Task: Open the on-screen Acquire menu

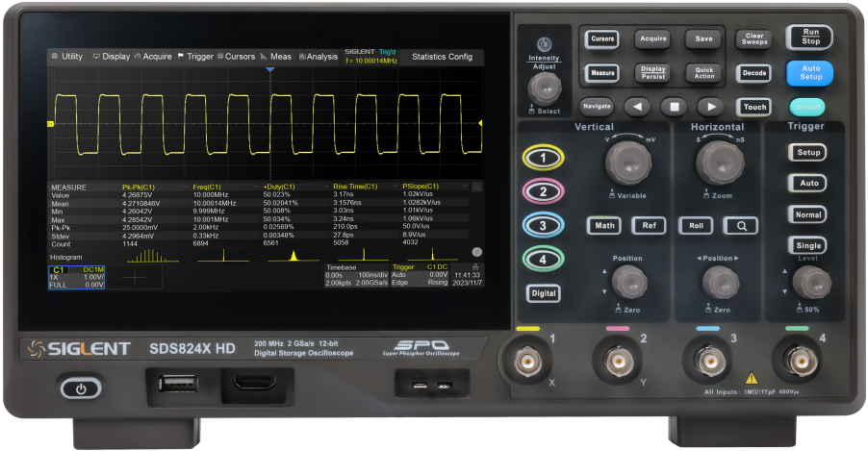Action: pos(153,57)
